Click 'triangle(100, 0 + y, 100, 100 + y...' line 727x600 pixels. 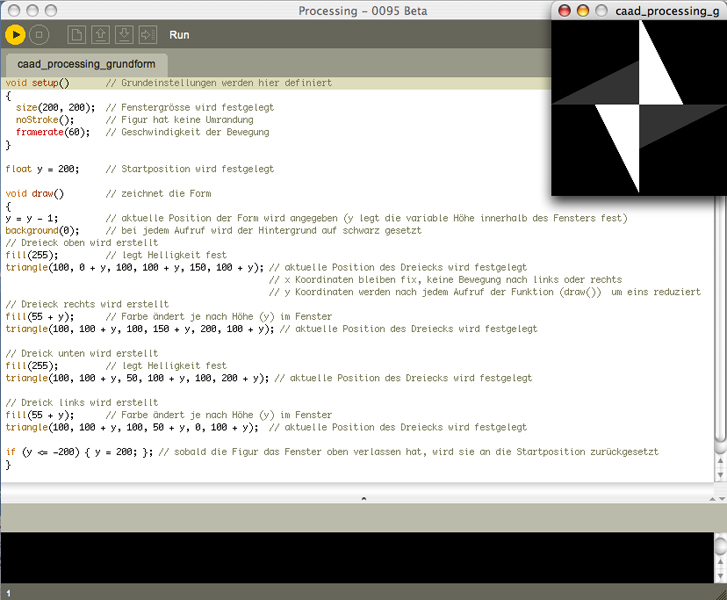tap(134, 268)
